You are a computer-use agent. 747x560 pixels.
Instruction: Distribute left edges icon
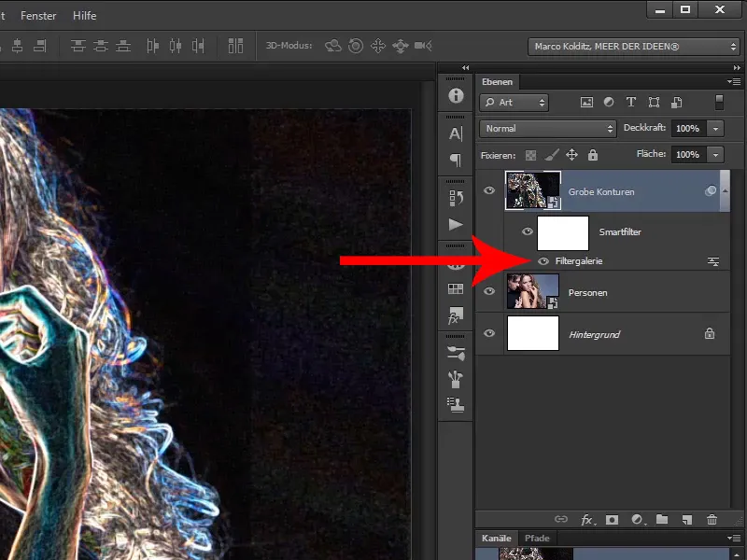click(152, 46)
